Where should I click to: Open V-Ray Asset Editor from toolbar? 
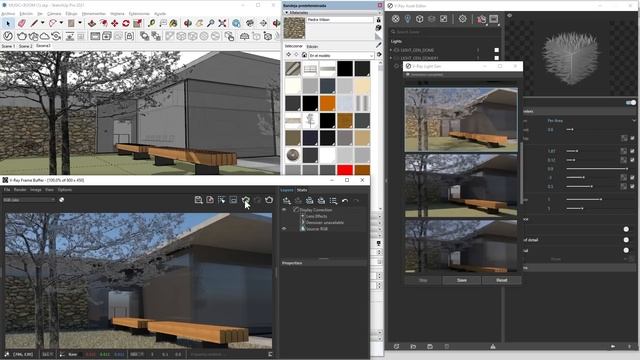pos(8,36)
